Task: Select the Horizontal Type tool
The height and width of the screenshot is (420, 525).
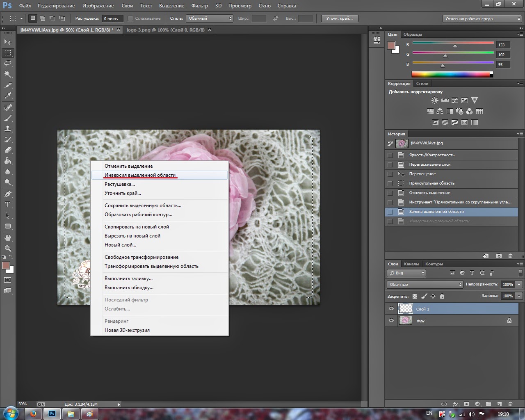Action: coord(8,205)
